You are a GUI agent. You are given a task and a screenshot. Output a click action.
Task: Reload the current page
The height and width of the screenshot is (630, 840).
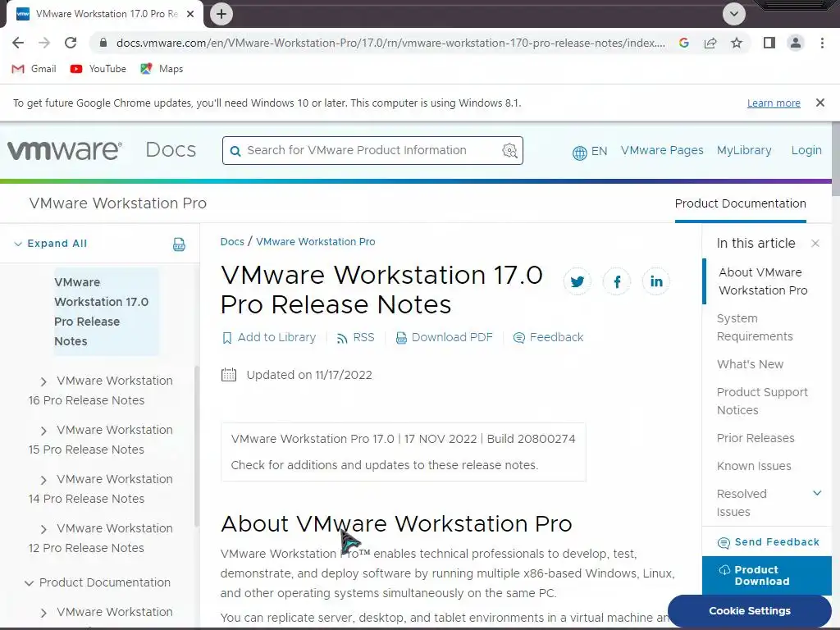71,43
